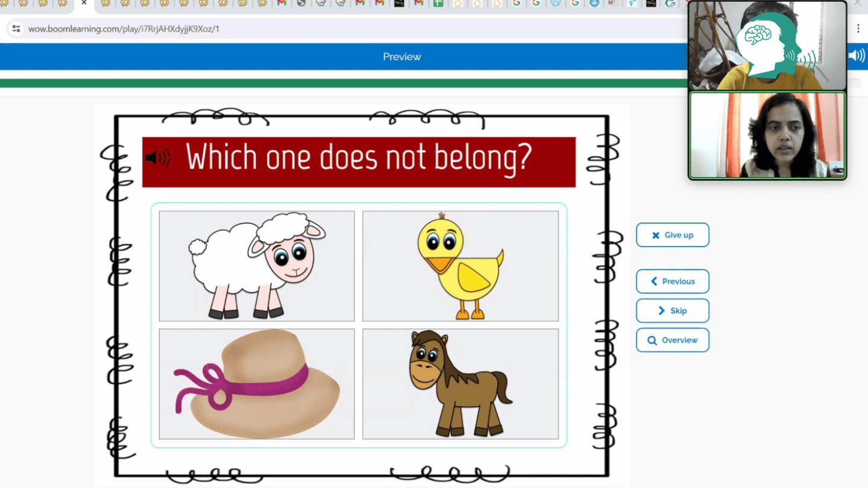Click the right chevron on Skip

point(661,311)
